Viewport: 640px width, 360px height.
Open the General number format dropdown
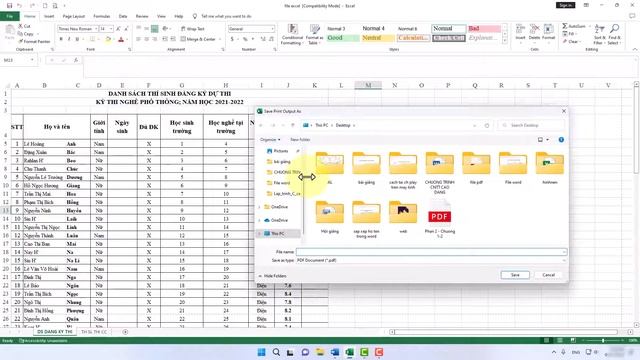pos(272,29)
